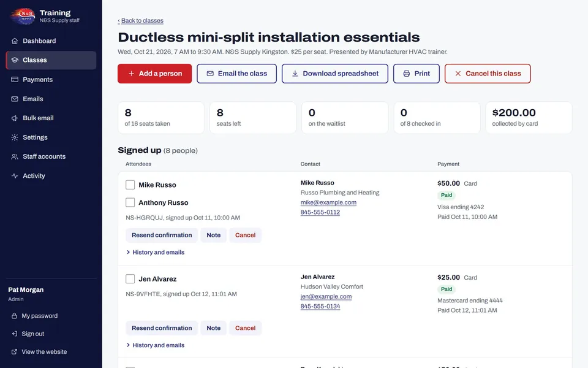Image resolution: width=588 pixels, height=368 pixels.
Task: Click the printer icon on Print
Action: tap(407, 74)
